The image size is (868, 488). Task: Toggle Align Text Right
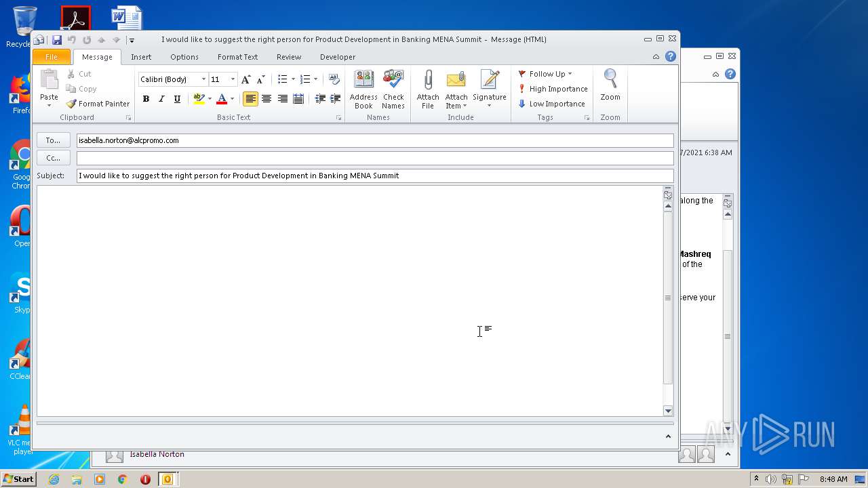282,99
